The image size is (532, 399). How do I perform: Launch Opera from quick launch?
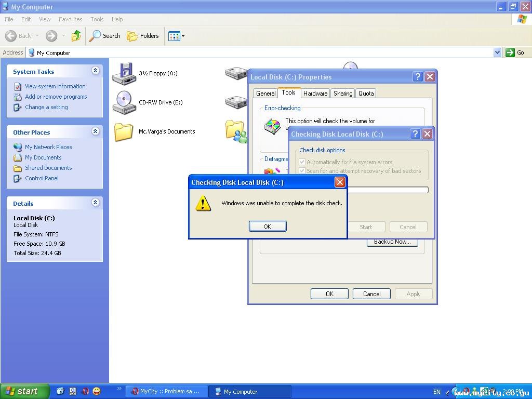tap(85, 391)
